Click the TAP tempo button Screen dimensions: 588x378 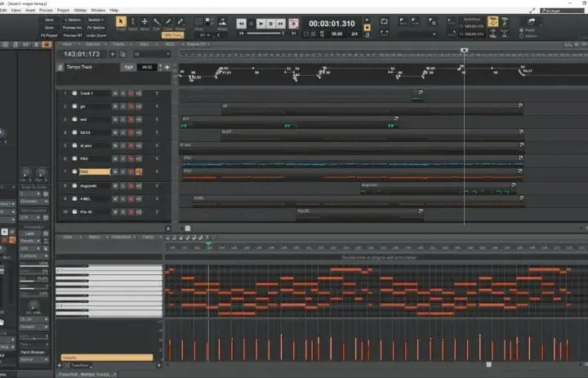click(128, 68)
